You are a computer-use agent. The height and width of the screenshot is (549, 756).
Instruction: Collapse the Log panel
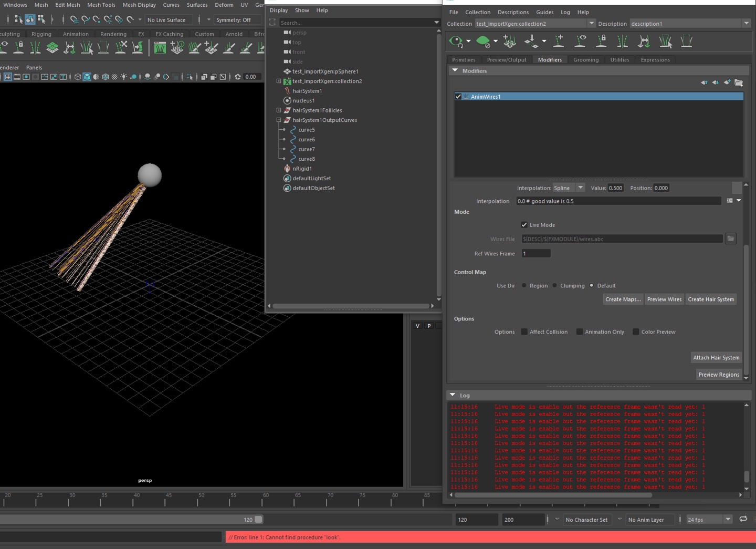click(453, 395)
